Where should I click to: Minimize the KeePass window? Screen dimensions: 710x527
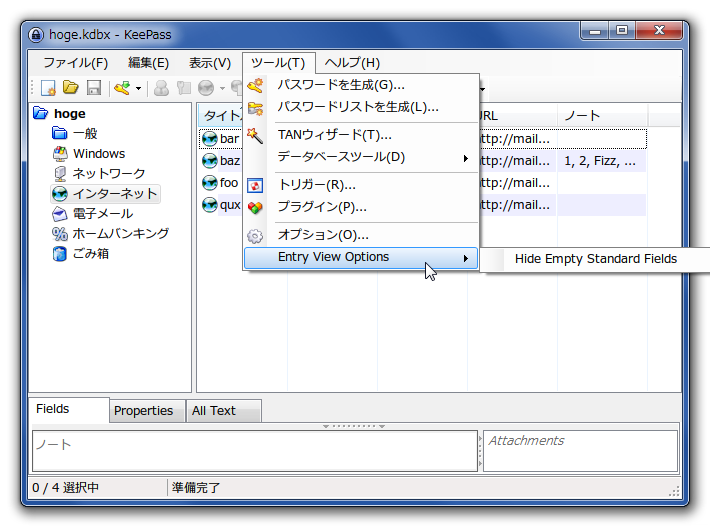pos(595,31)
